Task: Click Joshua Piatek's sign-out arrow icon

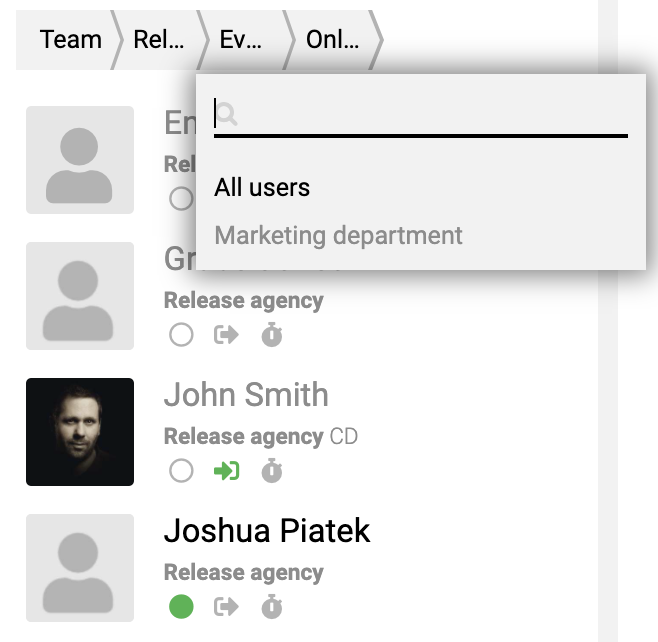Action: click(x=226, y=607)
